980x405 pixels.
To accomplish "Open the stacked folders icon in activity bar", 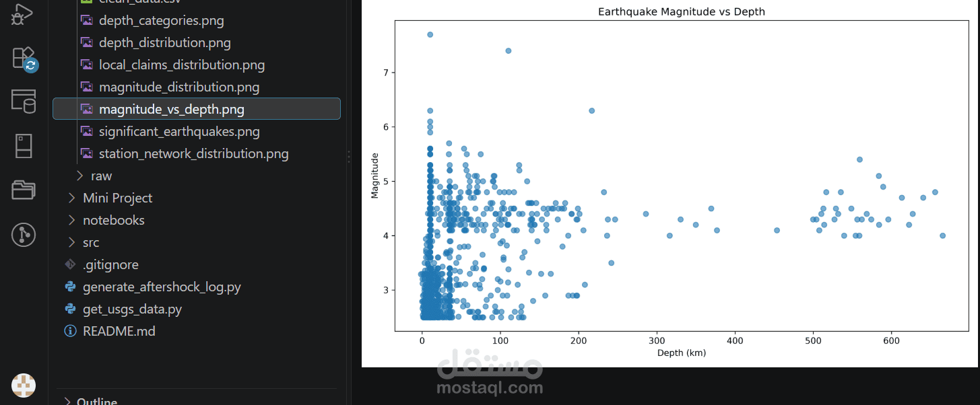I will [24, 190].
